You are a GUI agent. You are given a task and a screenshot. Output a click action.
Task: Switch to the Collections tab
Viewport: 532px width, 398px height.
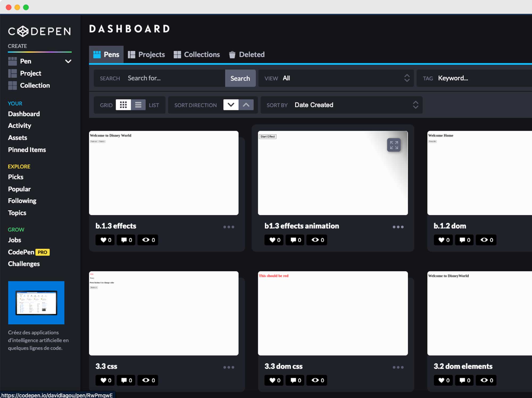[x=197, y=55]
